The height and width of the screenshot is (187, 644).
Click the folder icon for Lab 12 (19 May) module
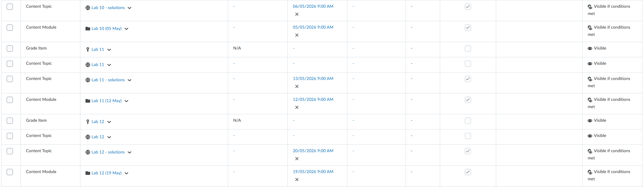pyautogui.click(x=88, y=173)
